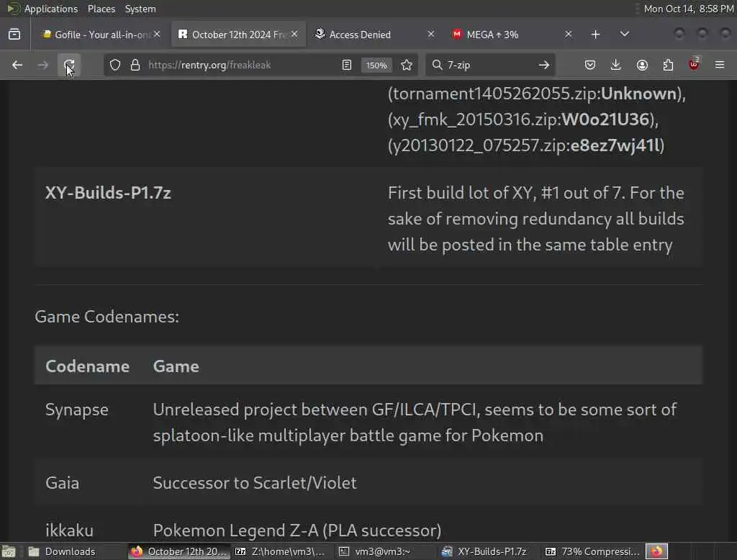This screenshot has height=560, width=737.
Task: Click the MEGA favicon on its tab
Action: [457, 35]
